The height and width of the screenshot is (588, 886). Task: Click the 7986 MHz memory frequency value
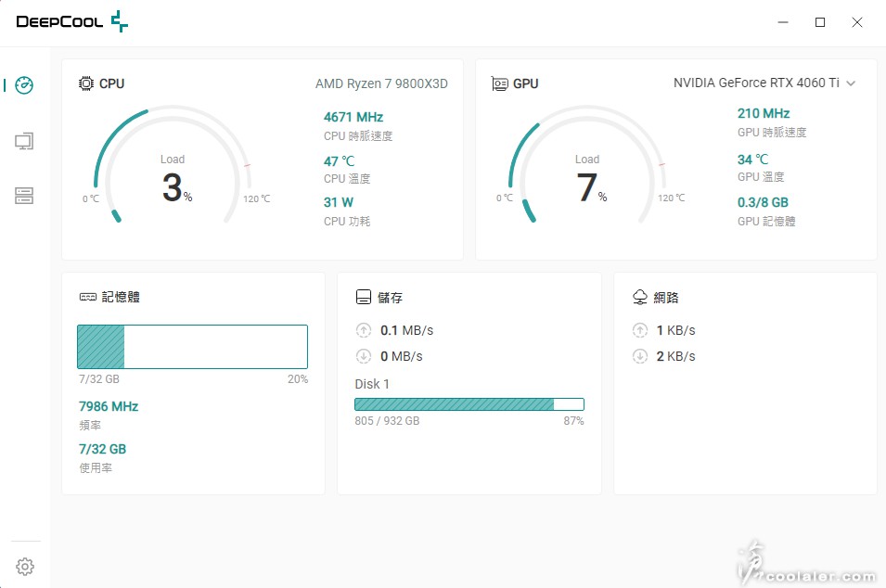[109, 406]
